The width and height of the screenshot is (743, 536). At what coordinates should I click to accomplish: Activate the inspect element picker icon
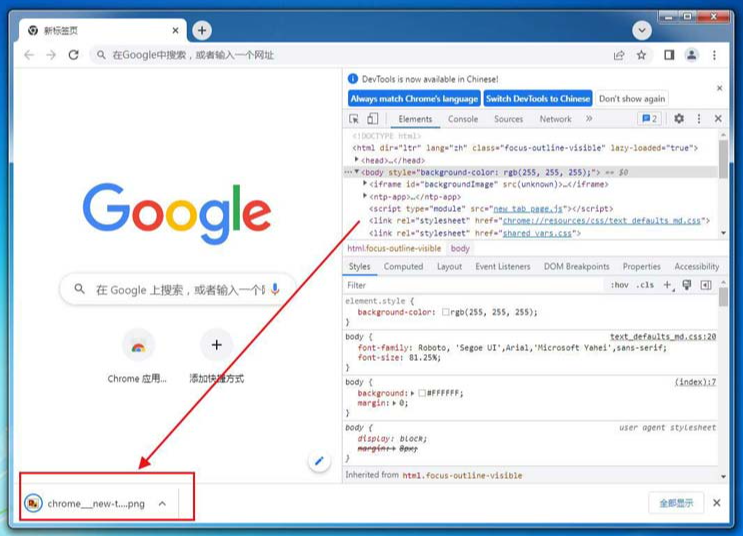click(x=354, y=119)
